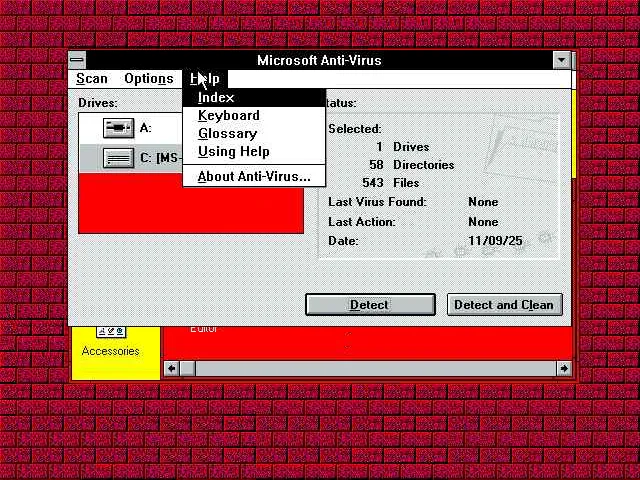
Task: Open the Options menu
Action: 149,78
